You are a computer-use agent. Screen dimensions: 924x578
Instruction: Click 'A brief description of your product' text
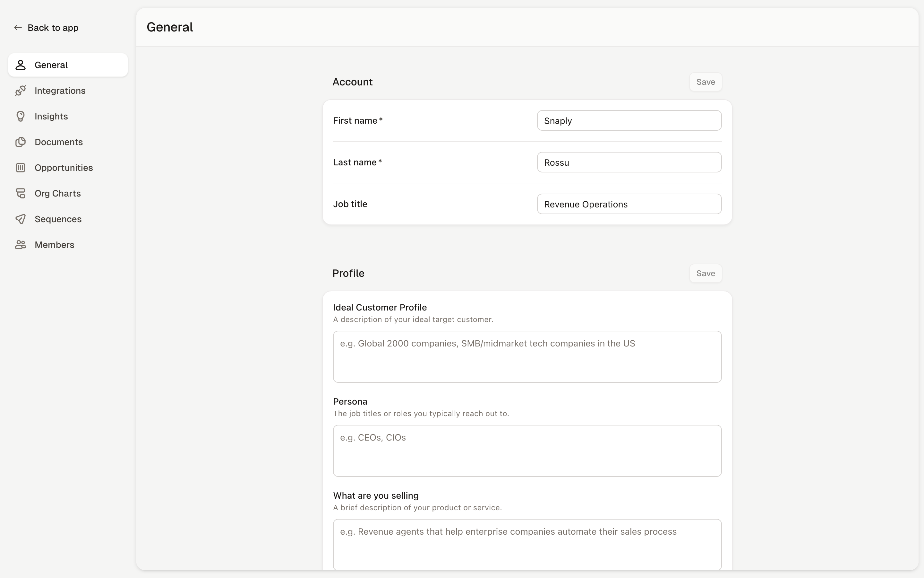point(417,508)
